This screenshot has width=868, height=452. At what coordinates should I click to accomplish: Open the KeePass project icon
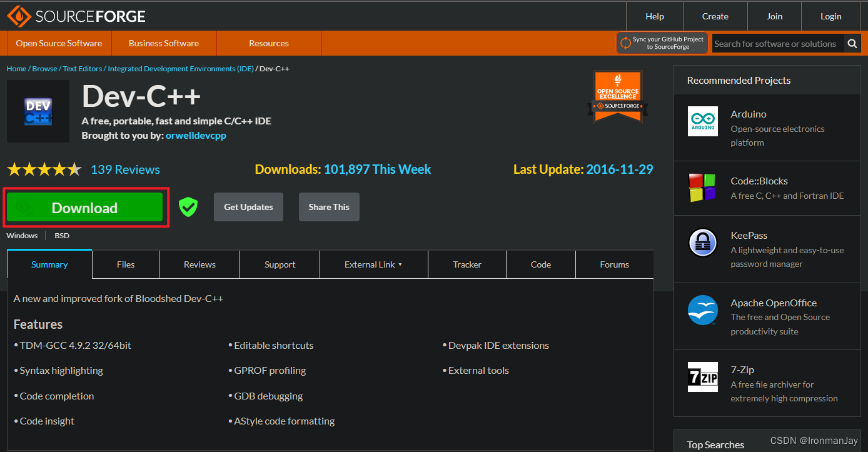[703, 243]
